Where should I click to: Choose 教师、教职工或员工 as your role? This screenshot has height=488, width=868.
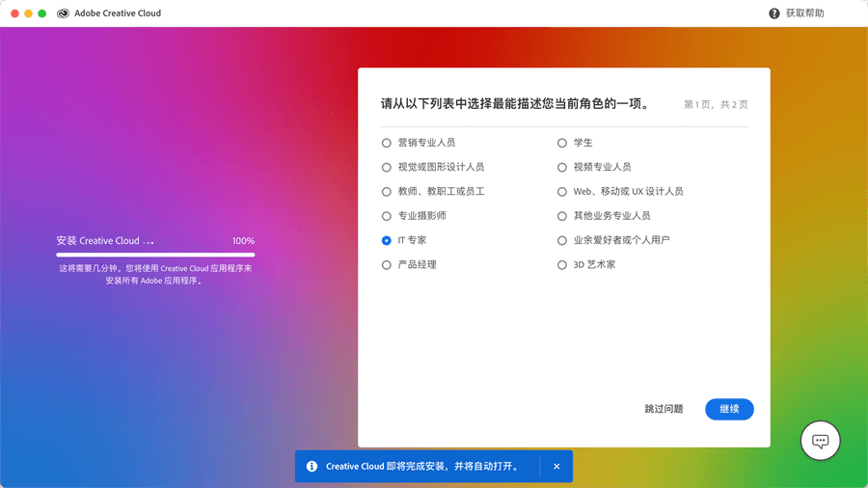click(387, 191)
